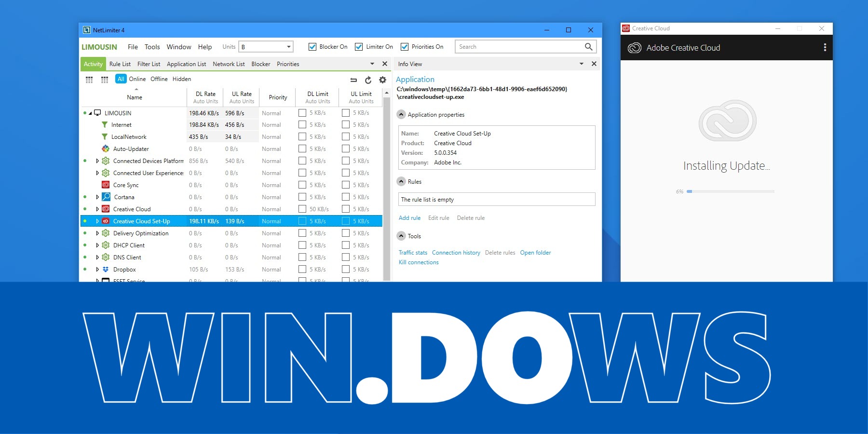Enable DL Limit checkbox for Creative Cloud Set-Up
Screen dimensions: 868x434
[x=302, y=221]
